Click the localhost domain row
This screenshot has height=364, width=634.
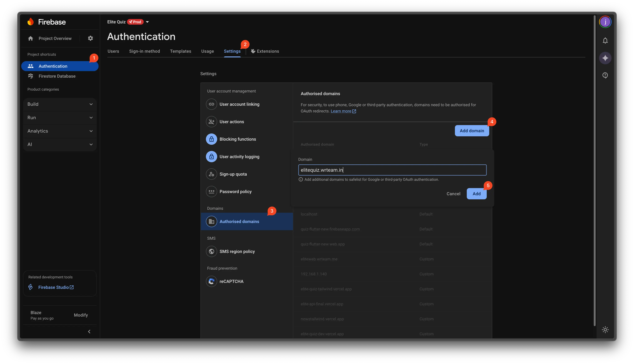pos(393,214)
